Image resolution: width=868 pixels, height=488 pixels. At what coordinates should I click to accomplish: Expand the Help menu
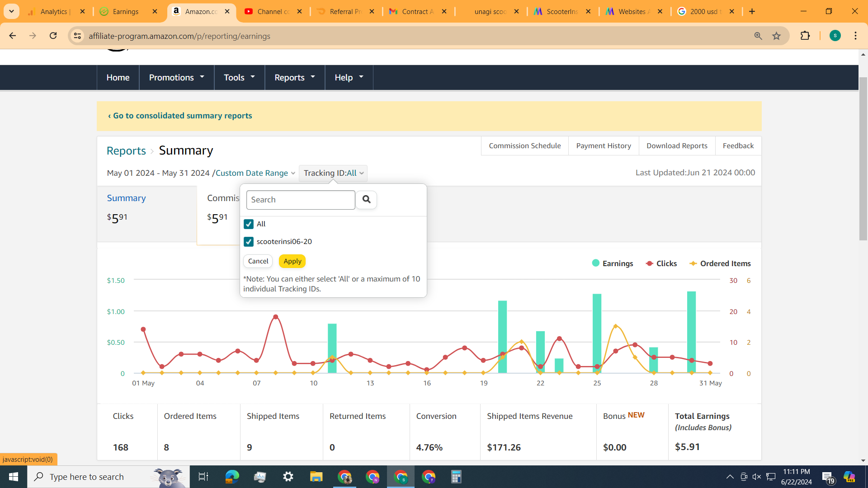(x=349, y=77)
